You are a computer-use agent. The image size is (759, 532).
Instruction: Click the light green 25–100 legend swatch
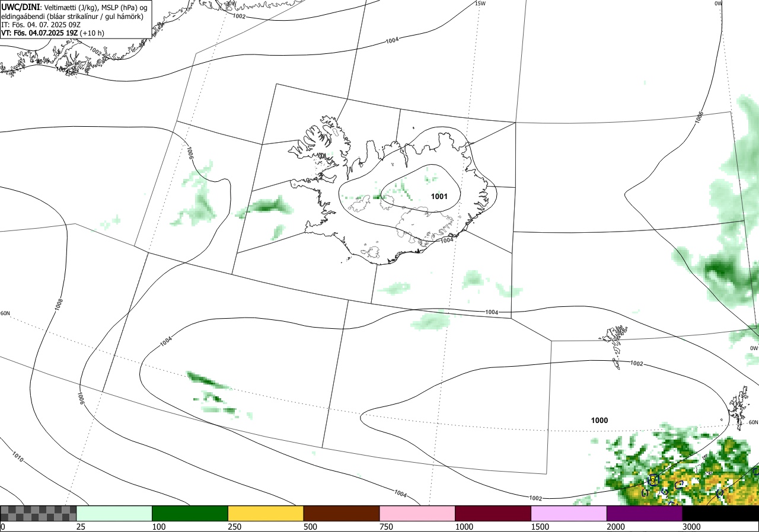tap(114, 513)
